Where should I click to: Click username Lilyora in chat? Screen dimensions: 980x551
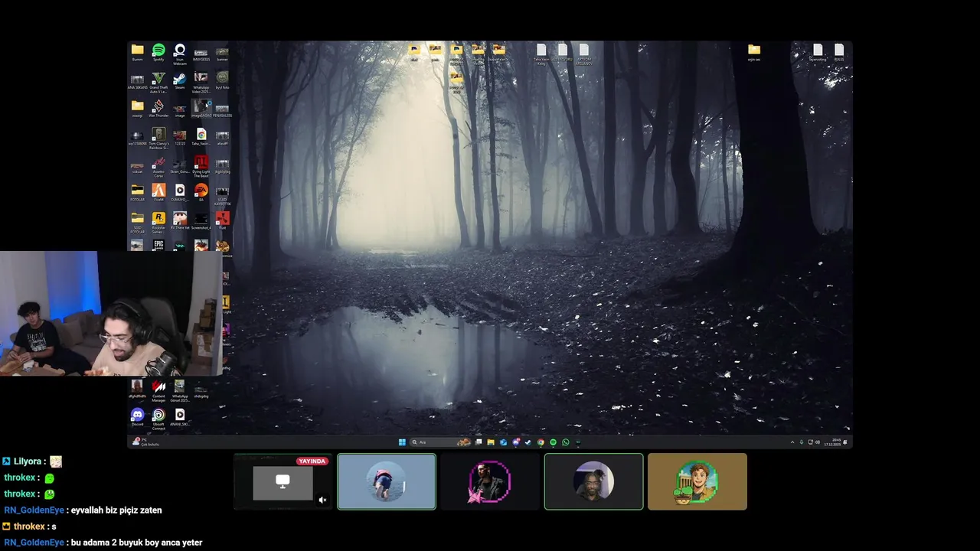[29, 461]
